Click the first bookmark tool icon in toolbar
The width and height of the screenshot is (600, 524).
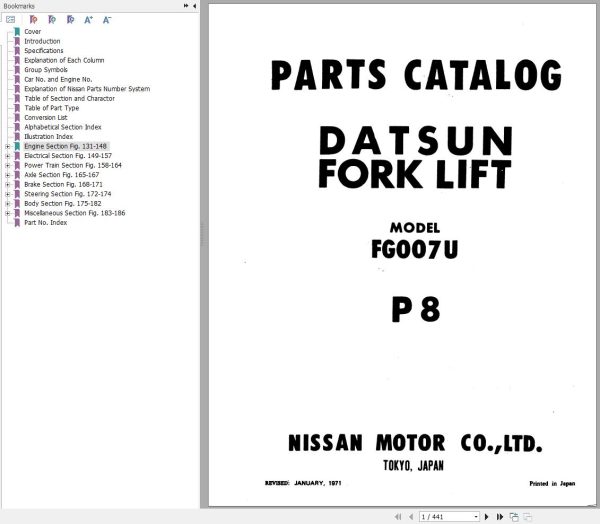click(x=33, y=20)
